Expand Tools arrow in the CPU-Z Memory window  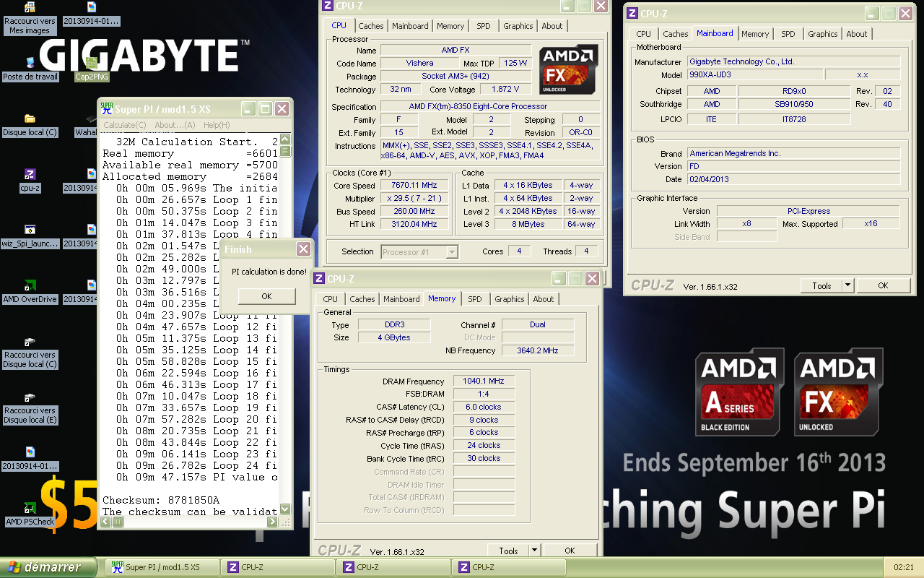[534, 551]
